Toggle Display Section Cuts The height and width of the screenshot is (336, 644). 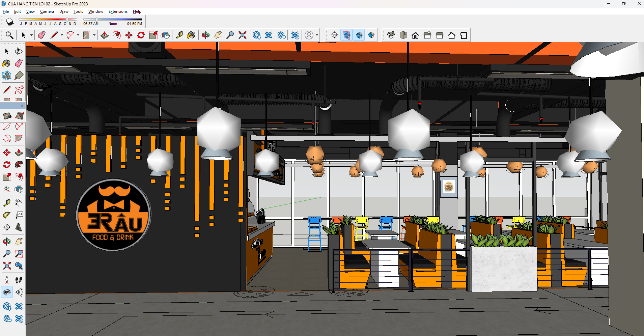[x=359, y=35]
